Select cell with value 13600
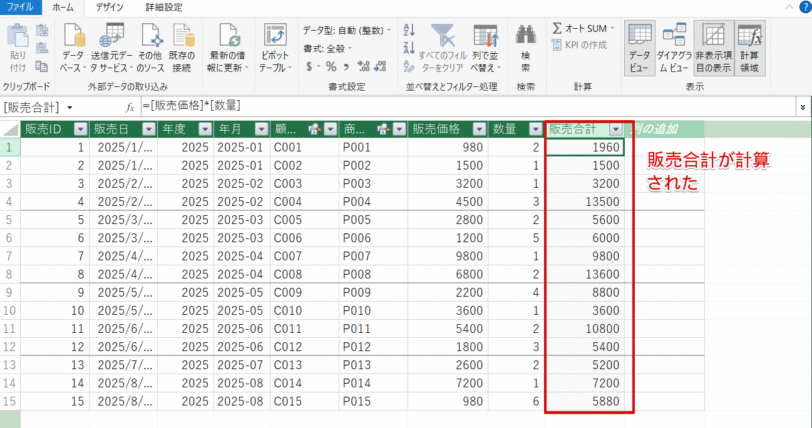This screenshot has width=812, height=428. [x=585, y=274]
